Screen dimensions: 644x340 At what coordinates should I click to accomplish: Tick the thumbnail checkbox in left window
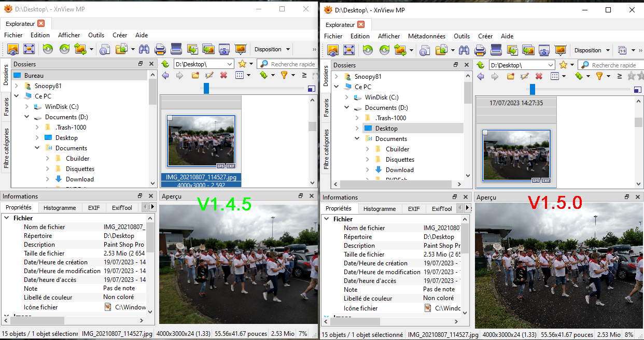170,118
